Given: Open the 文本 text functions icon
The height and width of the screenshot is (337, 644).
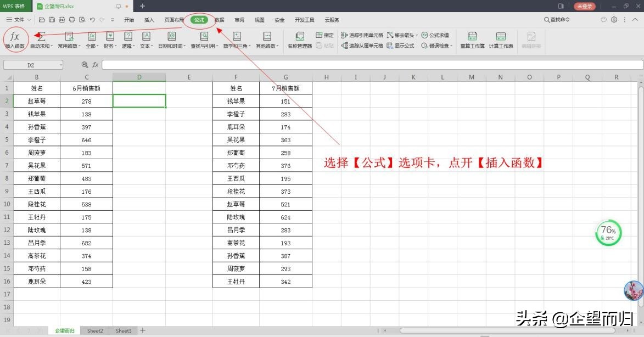Looking at the screenshot, I should click(x=146, y=37).
